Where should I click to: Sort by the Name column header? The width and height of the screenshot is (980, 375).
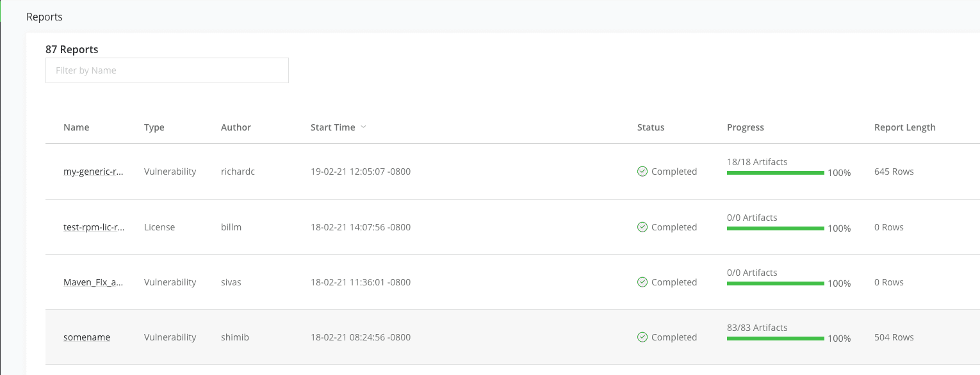click(x=76, y=127)
